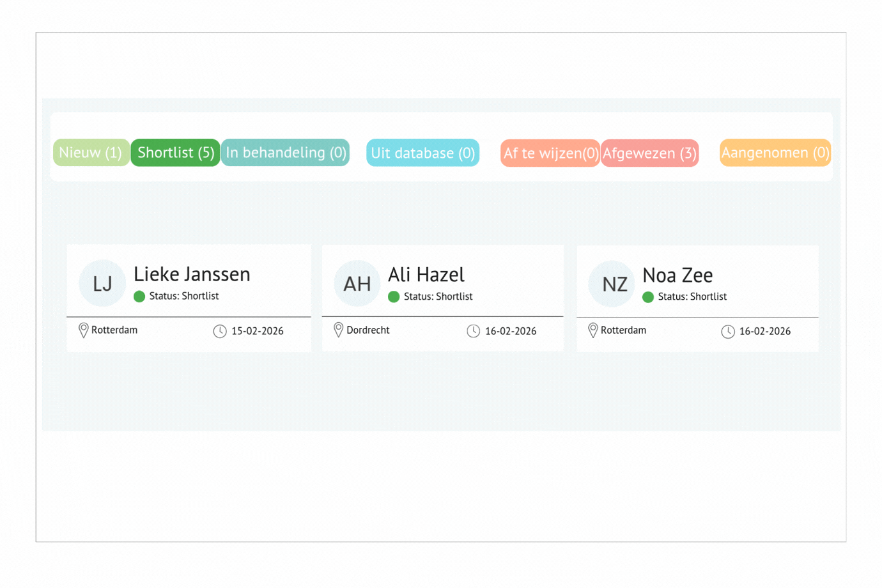Click Noa Zee's green status dot
This screenshot has height=588, width=882.
point(648,297)
